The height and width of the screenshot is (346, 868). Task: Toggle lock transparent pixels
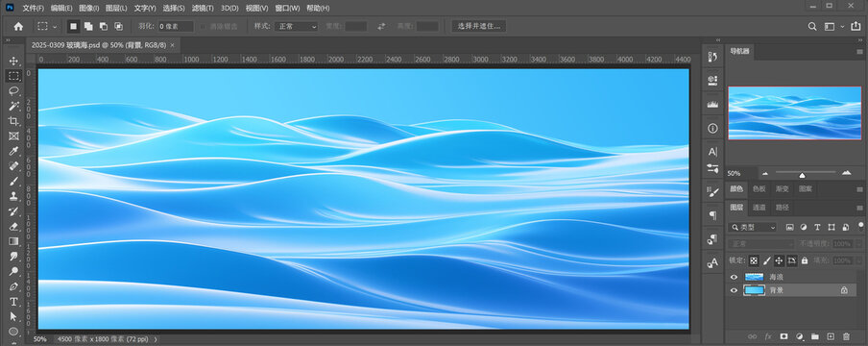tap(754, 260)
